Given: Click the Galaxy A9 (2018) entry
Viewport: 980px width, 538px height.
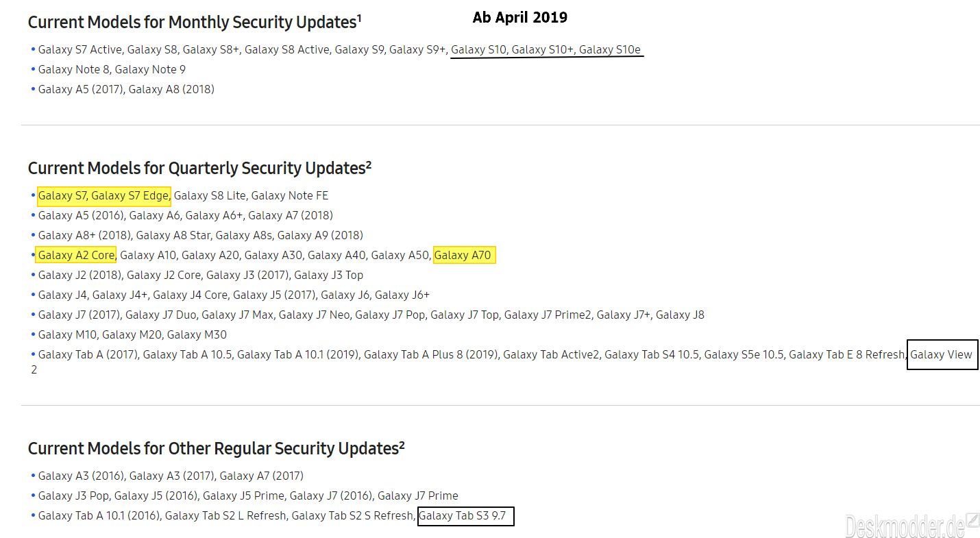Looking at the screenshot, I should [320, 235].
